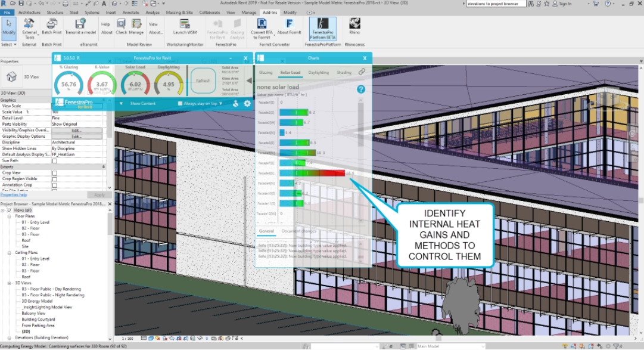644x350 pixels.
Task: Open the Properties help link
Action: [x=14, y=194]
